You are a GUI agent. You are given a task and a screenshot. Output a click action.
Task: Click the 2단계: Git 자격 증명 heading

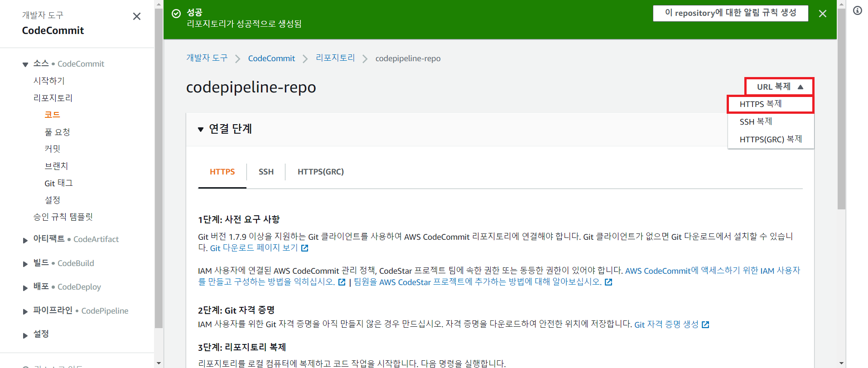pyautogui.click(x=236, y=310)
